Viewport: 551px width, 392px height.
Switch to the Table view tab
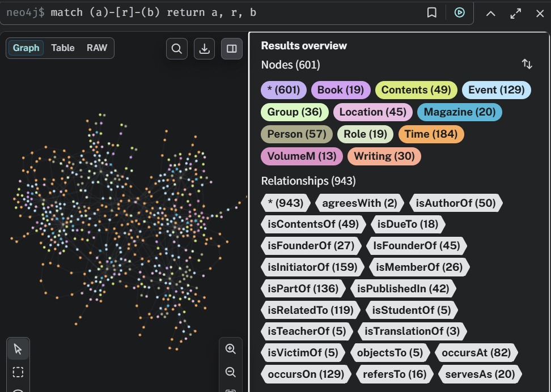pos(63,48)
